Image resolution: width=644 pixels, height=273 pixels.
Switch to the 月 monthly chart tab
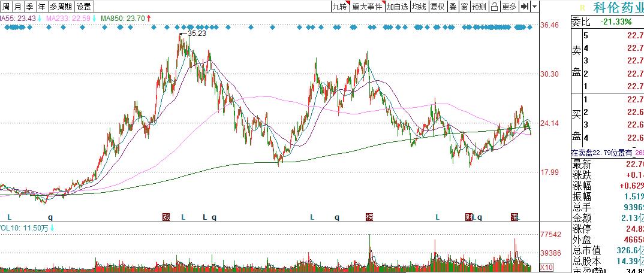coord(18,7)
